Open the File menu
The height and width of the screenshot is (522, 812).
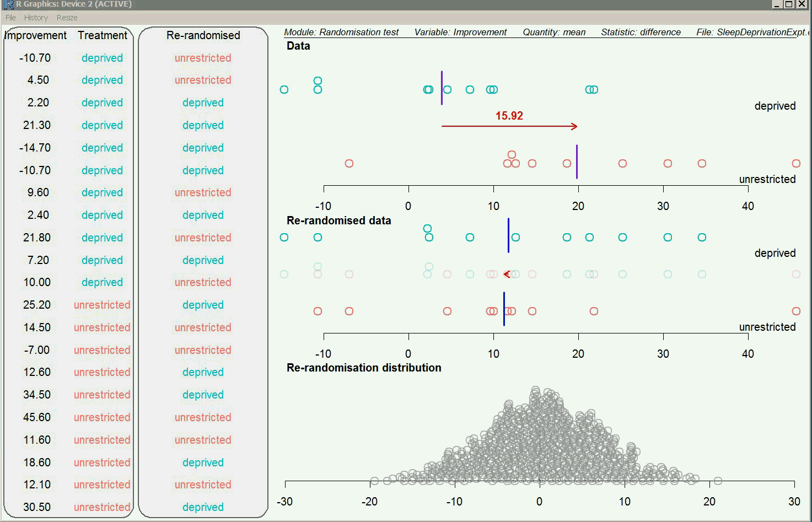(x=10, y=18)
